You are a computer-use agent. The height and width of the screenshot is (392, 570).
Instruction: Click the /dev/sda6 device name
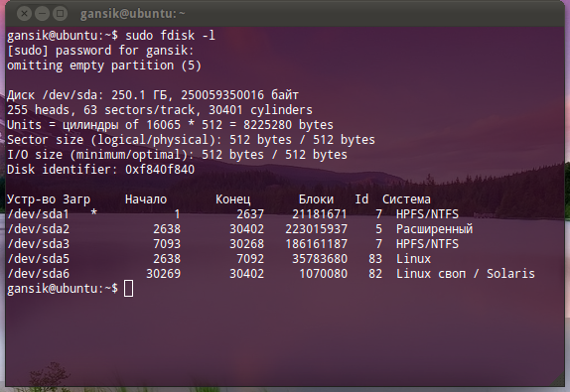[38, 274]
